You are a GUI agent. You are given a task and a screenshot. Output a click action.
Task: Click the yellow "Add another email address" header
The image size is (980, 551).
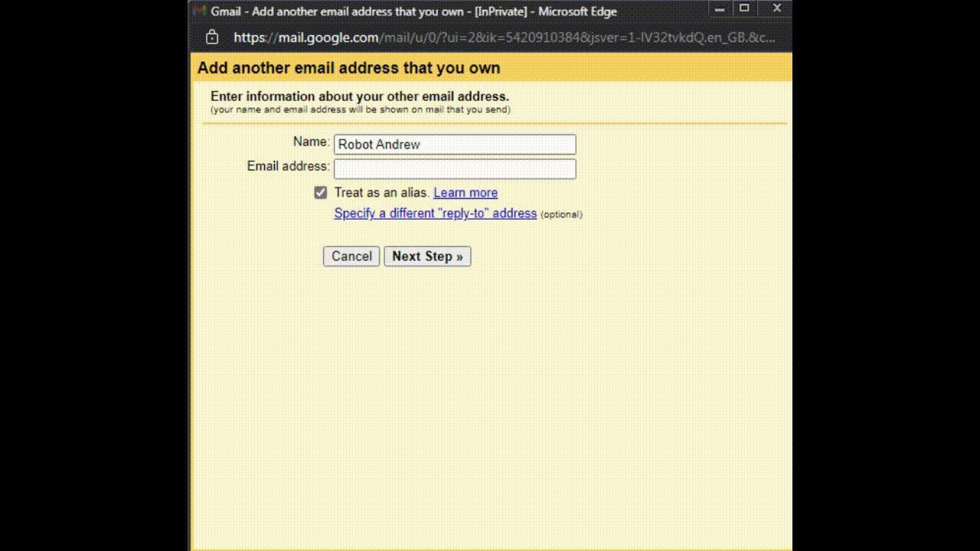point(348,68)
